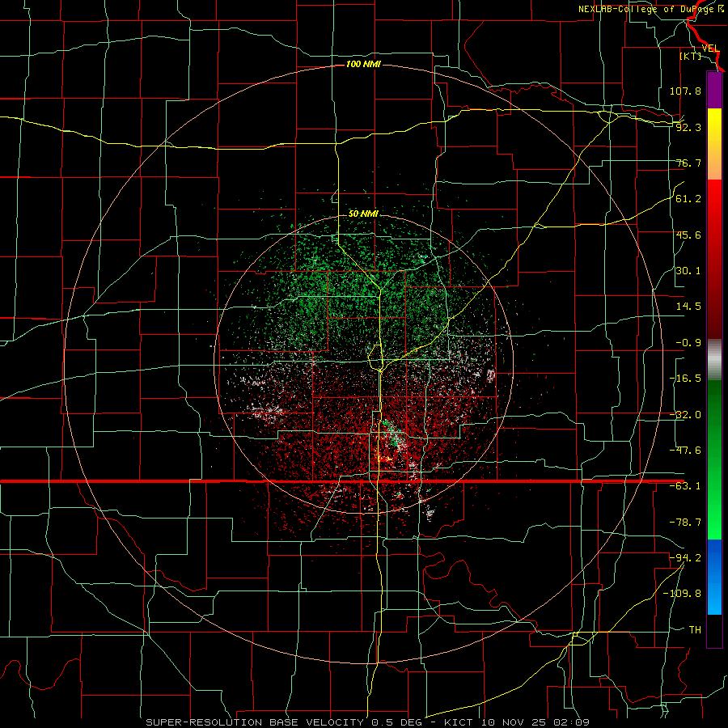Select the 45.6 scale value
This screenshot has width=728, height=728.
688,235
